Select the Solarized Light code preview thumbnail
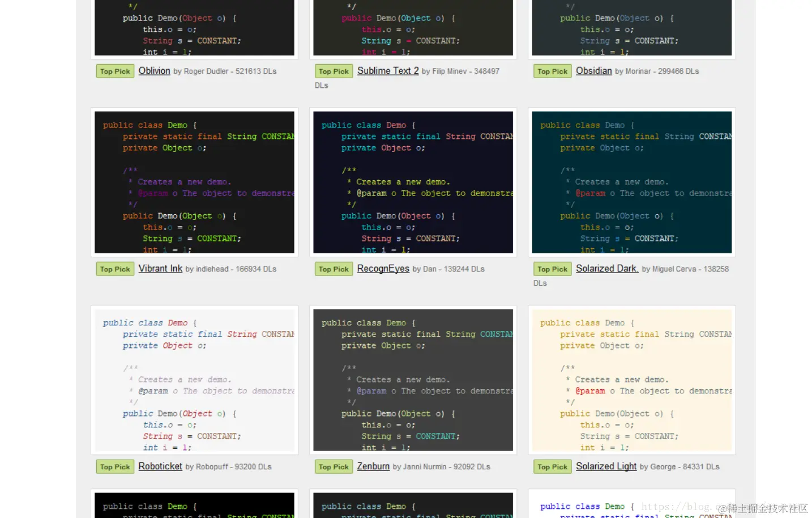This screenshot has width=812, height=518. coord(631,380)
